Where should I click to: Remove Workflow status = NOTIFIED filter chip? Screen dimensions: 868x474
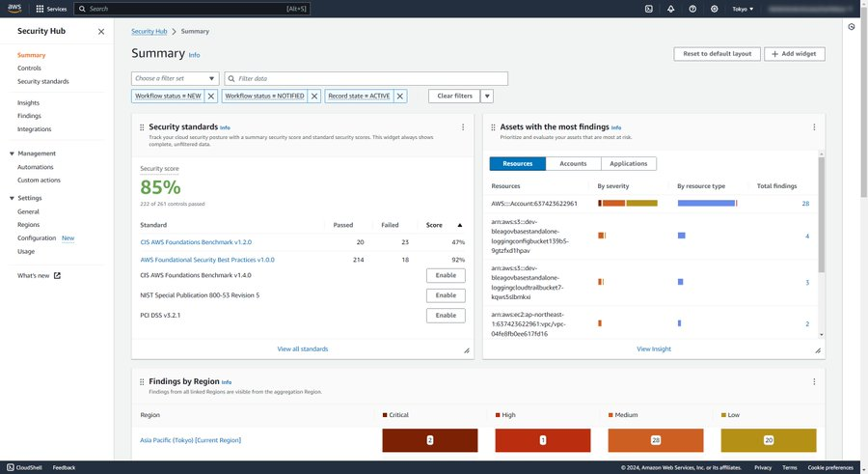[313, 97]
